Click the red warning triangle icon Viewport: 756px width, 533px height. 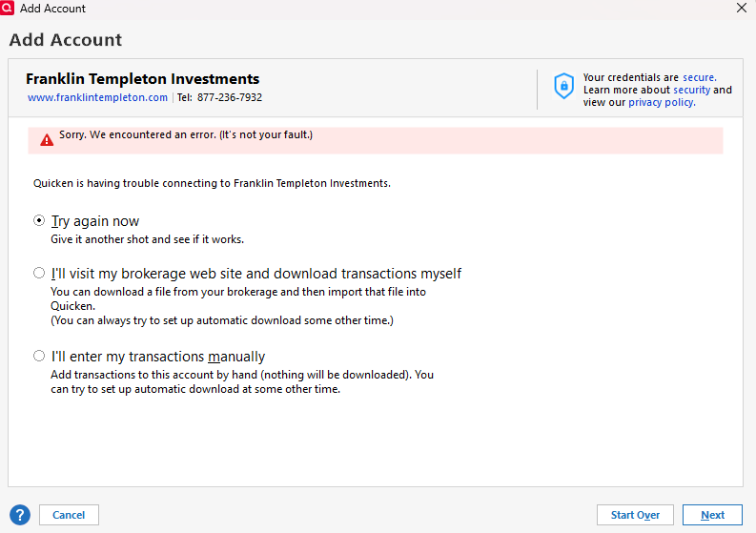coord(47,140)
